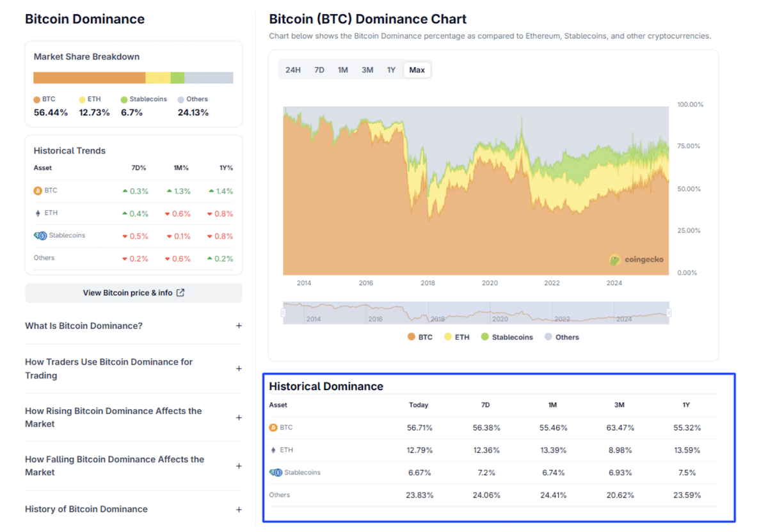Click the ETH icon in the Historical Dominance table
Screen dimensions: 768x532
click(x=271, y=450)
